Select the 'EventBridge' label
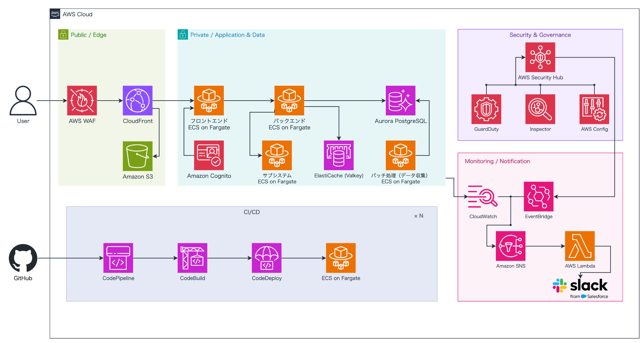This screenshot has width=644, height=343. (x=539, y=217)
